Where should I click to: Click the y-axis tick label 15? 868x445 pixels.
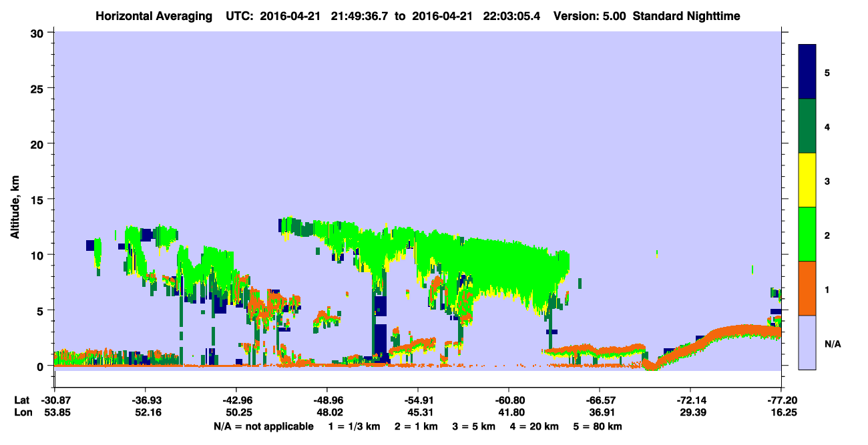[38, 199]
